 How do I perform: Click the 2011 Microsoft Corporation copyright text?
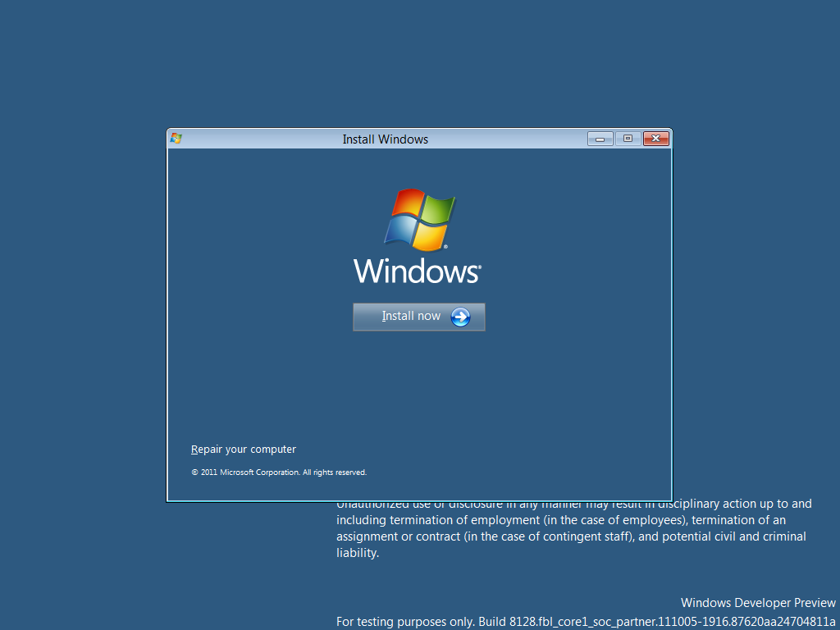(279, 472)
